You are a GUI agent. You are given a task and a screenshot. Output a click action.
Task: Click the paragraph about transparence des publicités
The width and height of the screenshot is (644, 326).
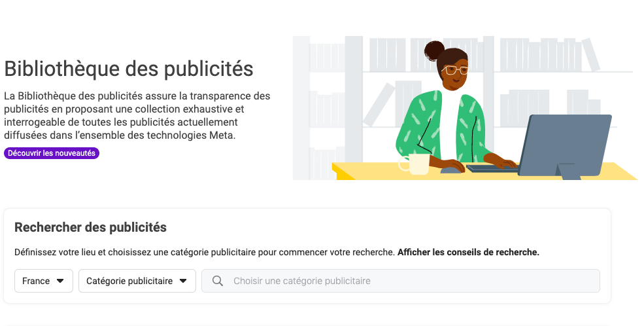(x=137, y=115)
